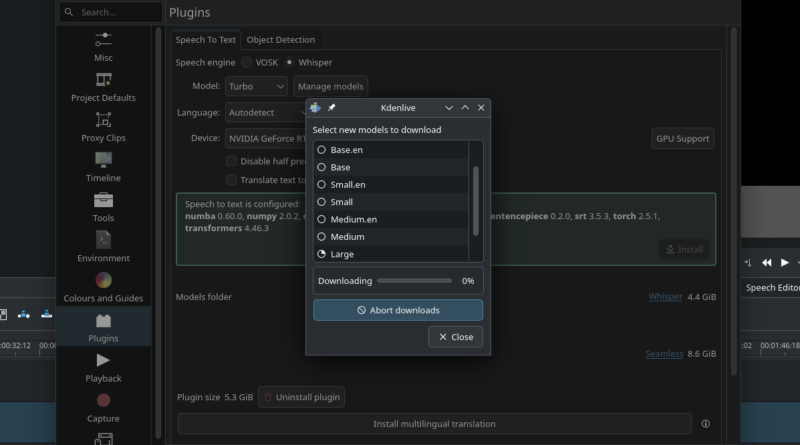Open Timeline settings category
800x445 pixels.
103,167
